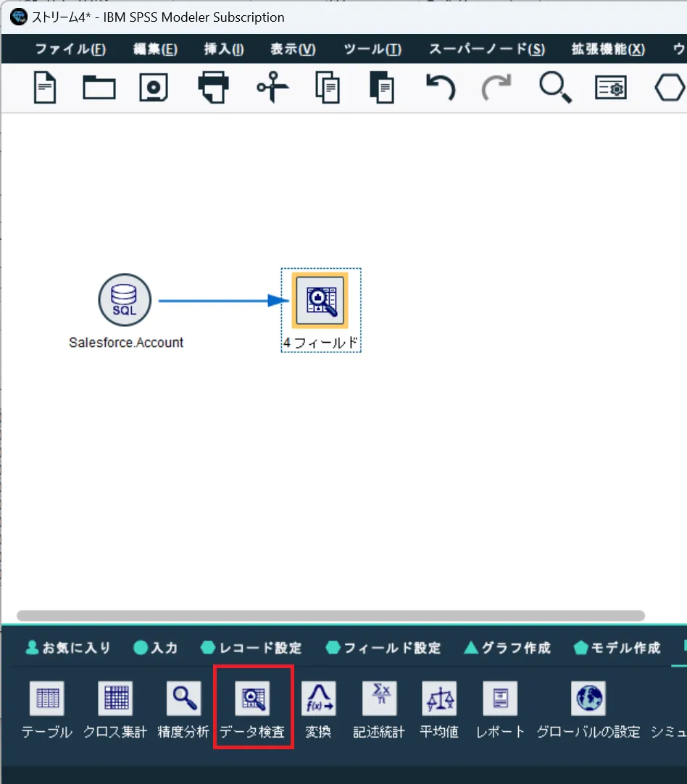
Task: Cut the selection with the scissors icon
Action: pyautogui.click(x=272, y=88)
